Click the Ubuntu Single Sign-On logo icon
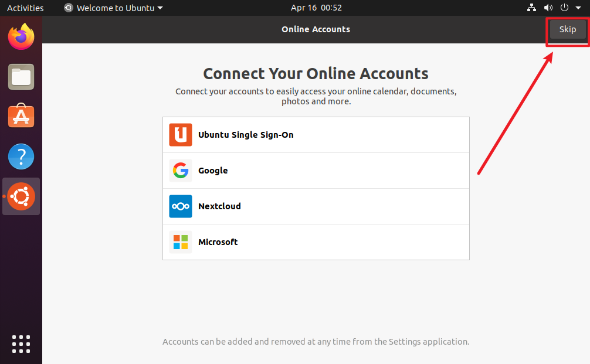 (181, 135)
